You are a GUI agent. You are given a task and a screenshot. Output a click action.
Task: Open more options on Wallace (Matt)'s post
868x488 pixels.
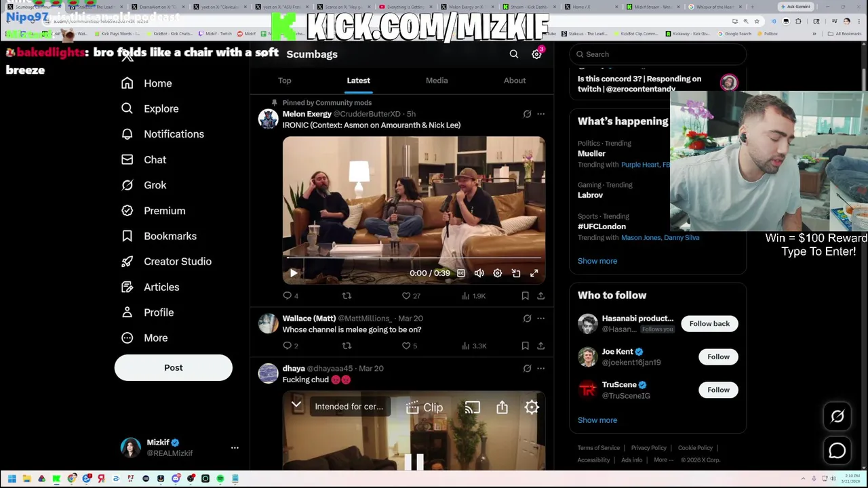540,318
